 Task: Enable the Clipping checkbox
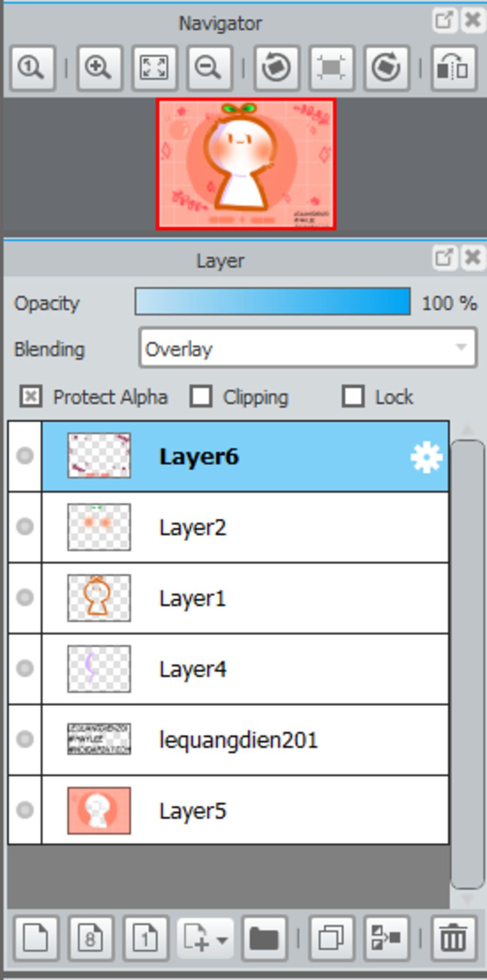(201, 396)
